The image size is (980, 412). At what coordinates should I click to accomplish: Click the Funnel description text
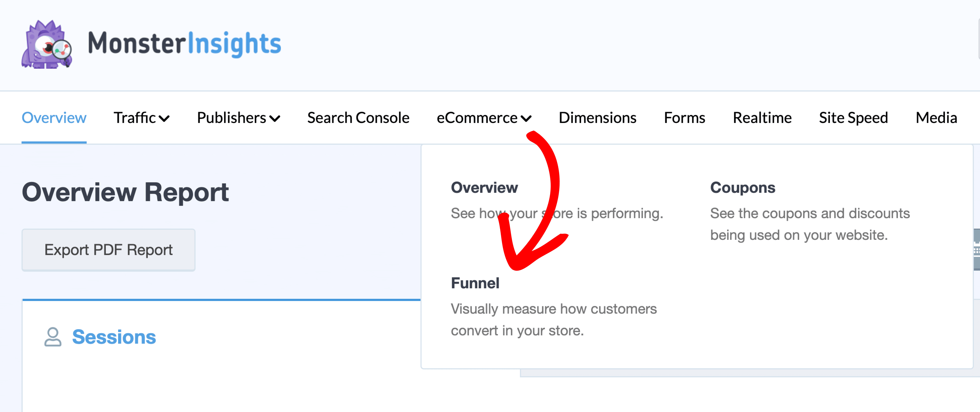point(553,320)
